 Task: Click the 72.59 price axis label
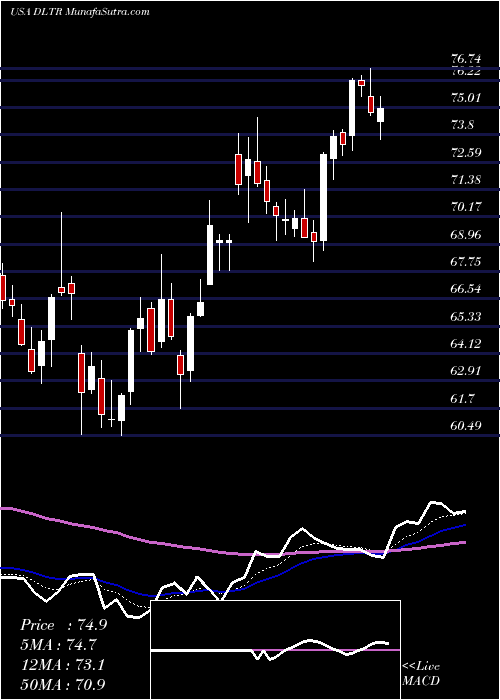pyautogui.click(x=467, y=153)
